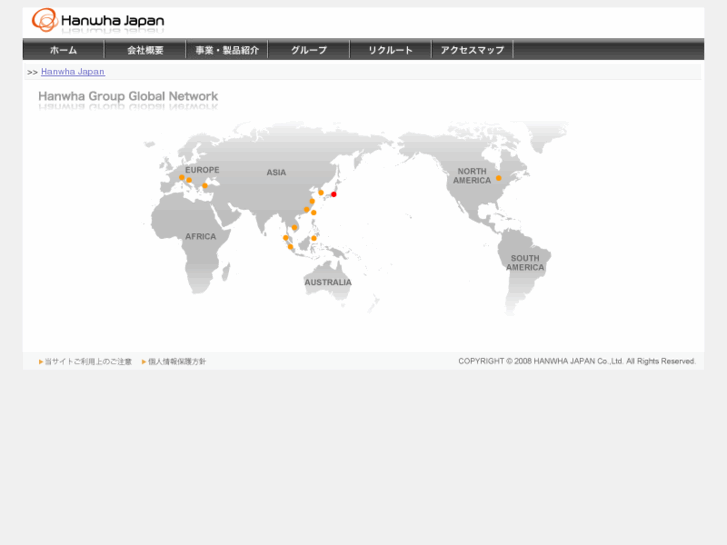Click the SOUTH AMERICA map label

click(x=525, y=263)
